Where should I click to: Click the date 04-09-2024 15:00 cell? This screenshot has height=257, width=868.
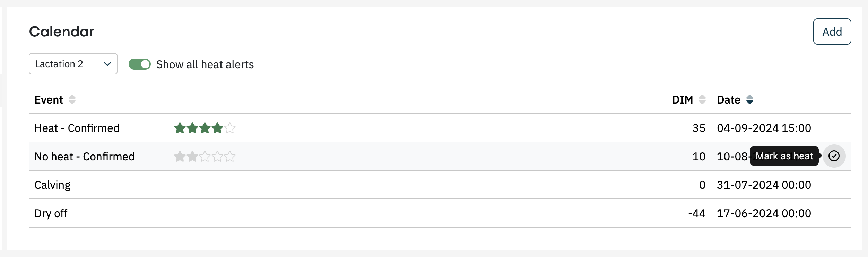point(764,128)
